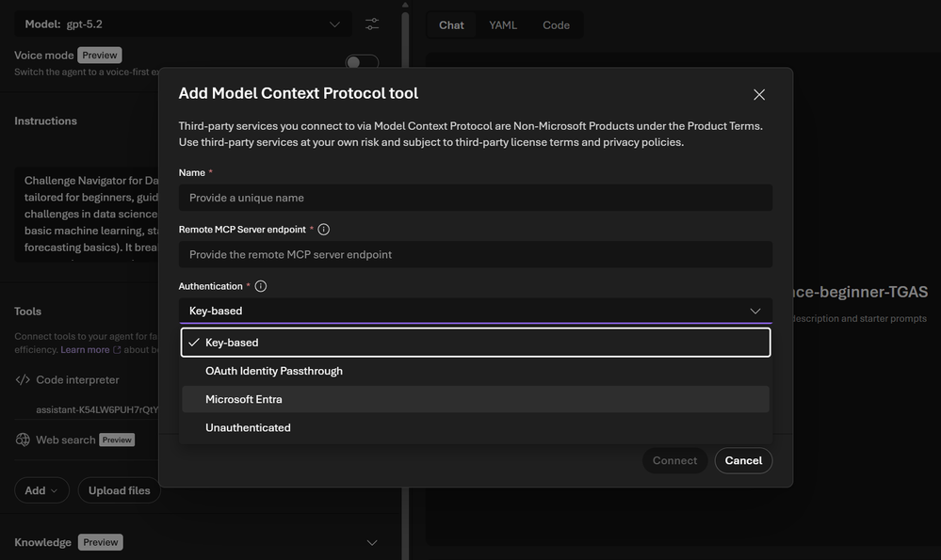This screenshot has width=941, height=560.
Task: Switch to the YAML tab
Action: [x=503, y=24]
